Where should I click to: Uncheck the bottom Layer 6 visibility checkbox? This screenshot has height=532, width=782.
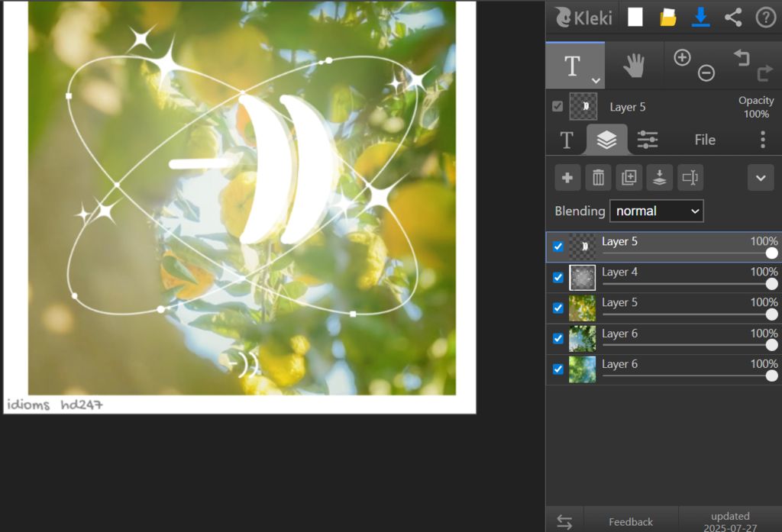(558, 369)
